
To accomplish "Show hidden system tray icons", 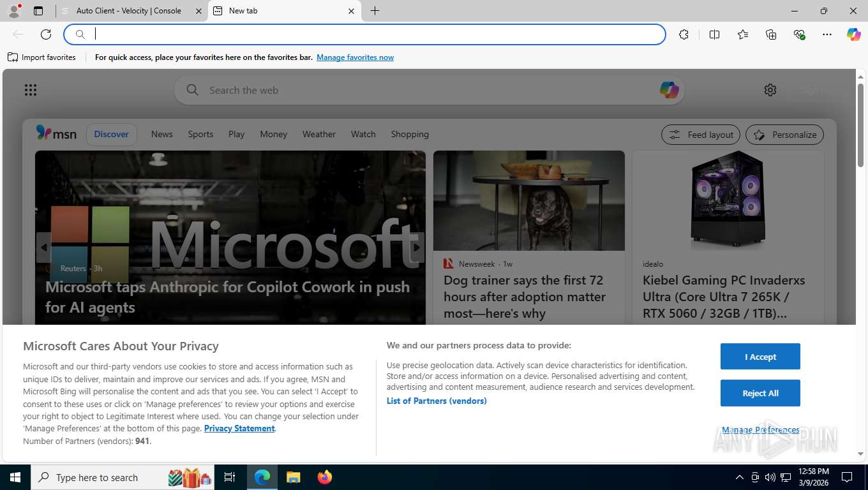I will 740,477.
